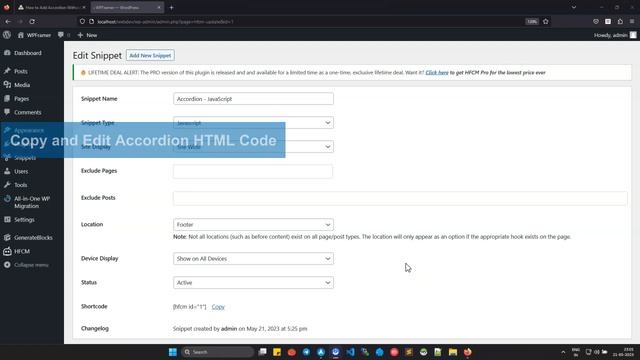
Task: Show hidden system tray icons
Action: coord(563,352)
